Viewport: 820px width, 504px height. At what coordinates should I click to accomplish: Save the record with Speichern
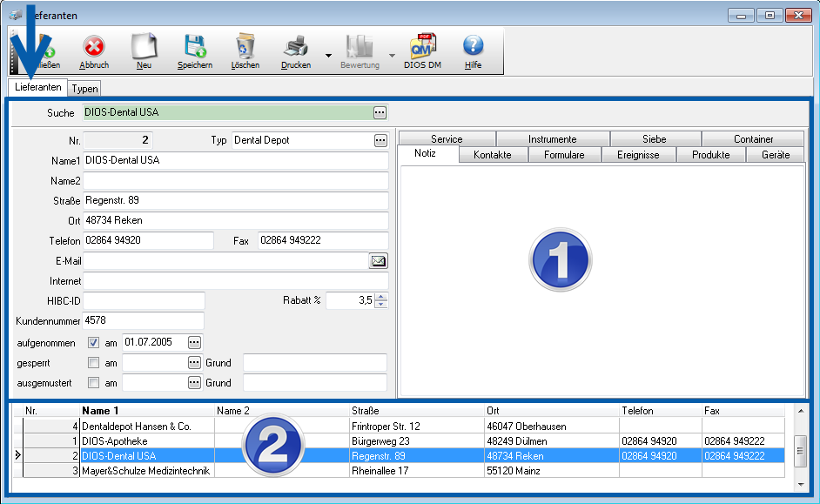point(194,51)
